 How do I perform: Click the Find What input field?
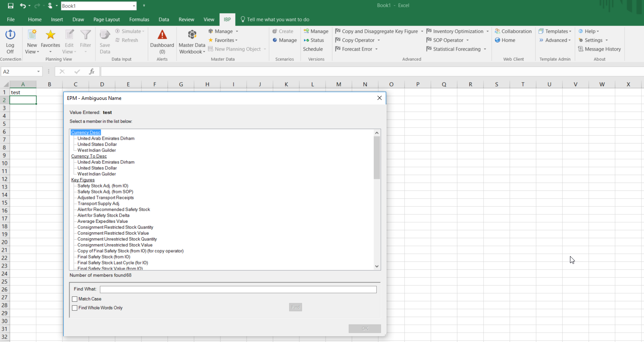pos(238,289)
